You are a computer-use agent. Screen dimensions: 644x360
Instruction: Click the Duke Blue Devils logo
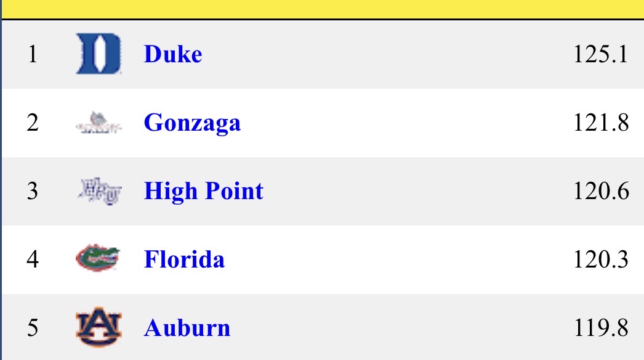pos(99,55)
